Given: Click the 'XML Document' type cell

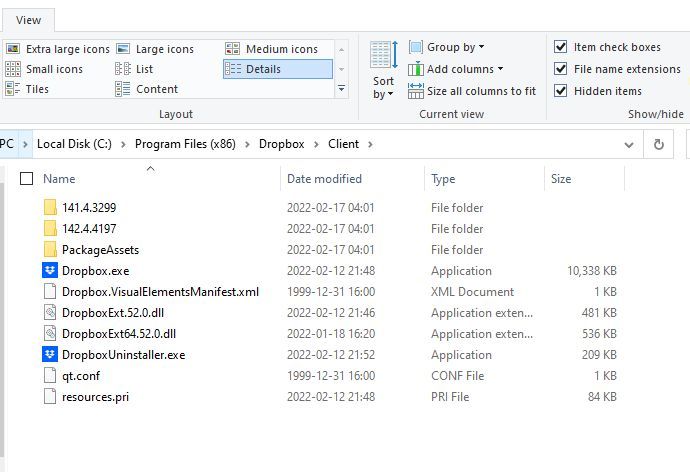Looking at the screenshot, I should point(472,292).
